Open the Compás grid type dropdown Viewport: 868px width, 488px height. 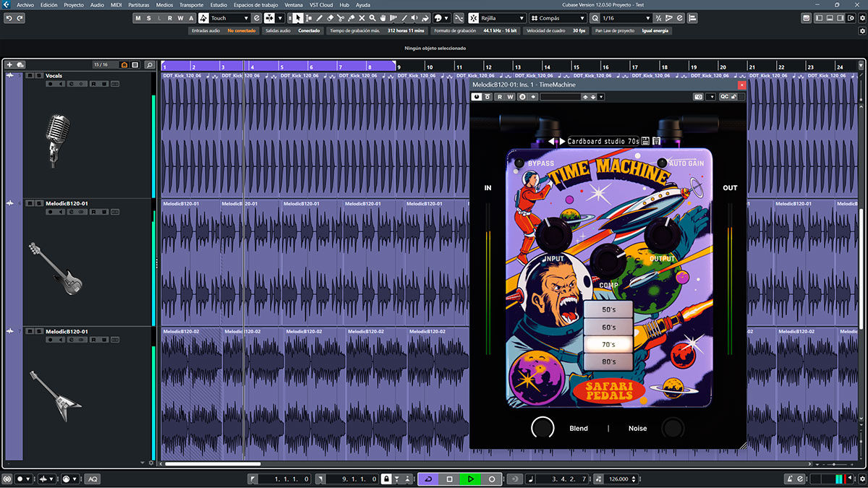pyautogui.click(x=557, y=18)
